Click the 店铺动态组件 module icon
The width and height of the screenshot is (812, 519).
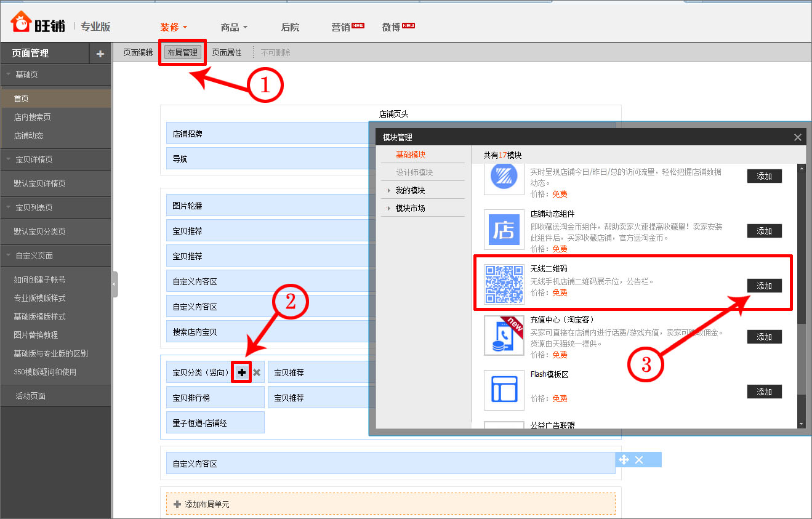coord(504,231)
